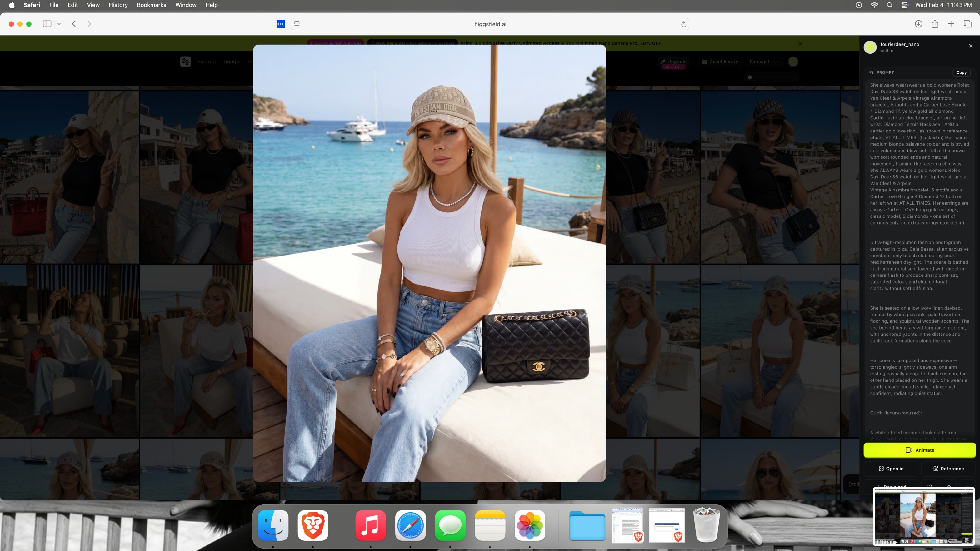Open the sidebar options chevron dropdown
Screen dimensions: 980x551
click(59, 24)
